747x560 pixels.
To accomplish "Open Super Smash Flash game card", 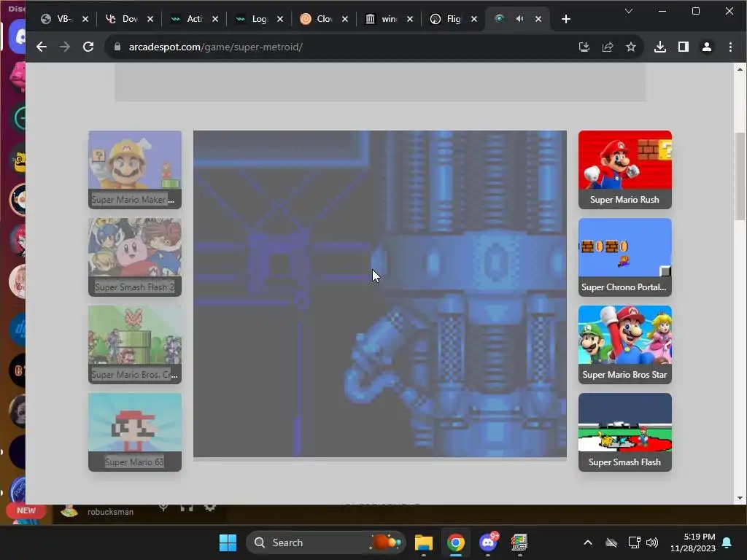I will [x=625, y=432].
